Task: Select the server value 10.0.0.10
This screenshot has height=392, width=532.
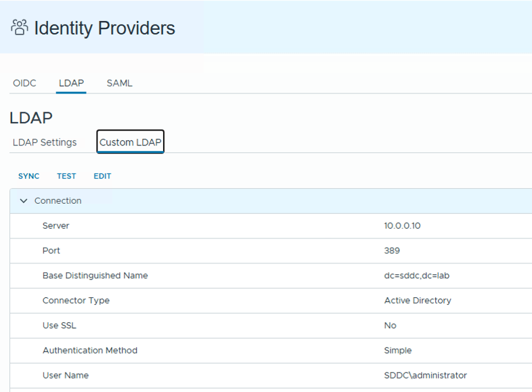Action: (402, 225)
